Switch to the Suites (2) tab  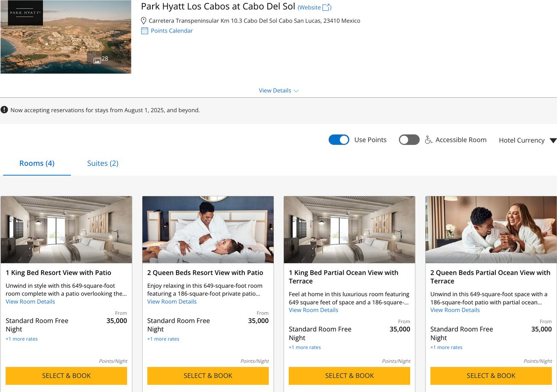pyautogui.click(x=102, y=163)
